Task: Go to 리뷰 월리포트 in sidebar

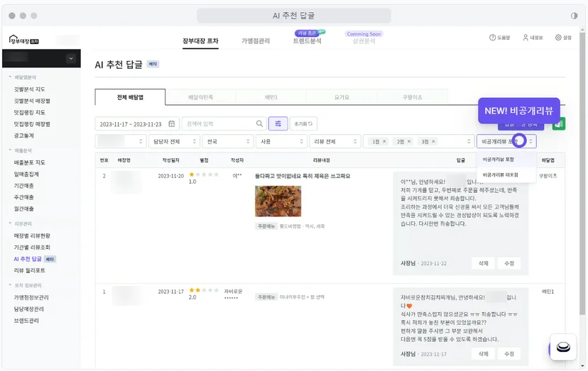Action: 29,270
